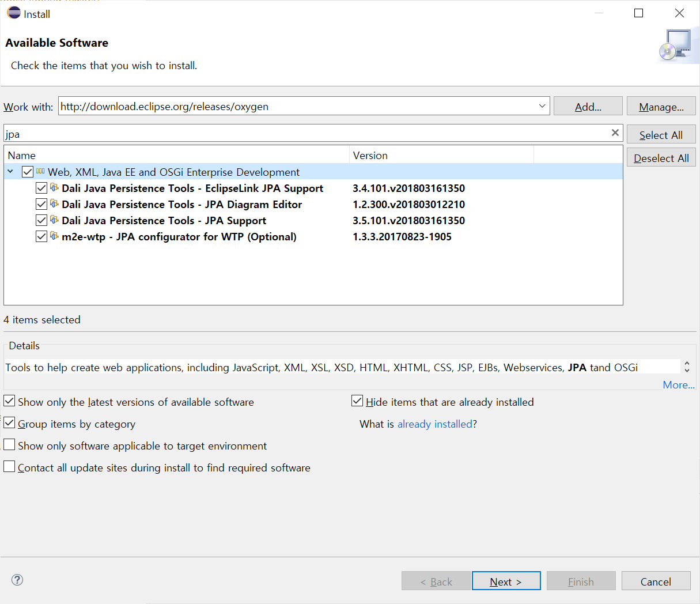Click Deselect All button
The image size is (700, 604).
click(x=661, y=157)
